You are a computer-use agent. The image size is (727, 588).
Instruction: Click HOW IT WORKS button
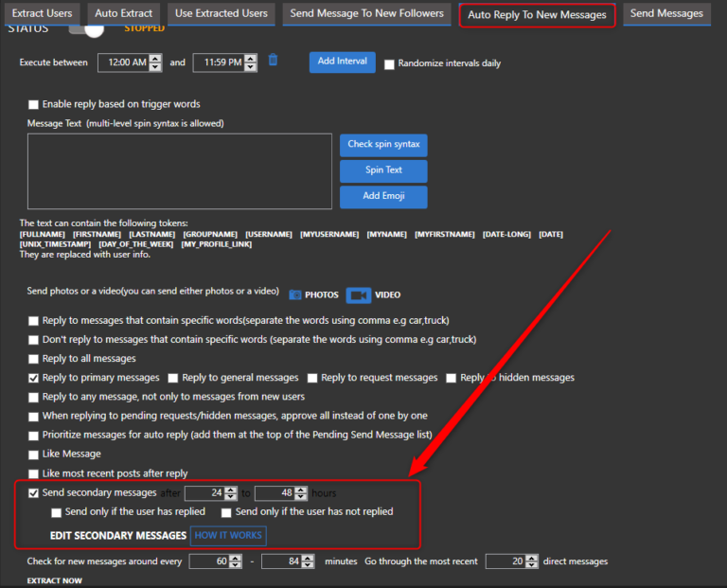[228, 536]
